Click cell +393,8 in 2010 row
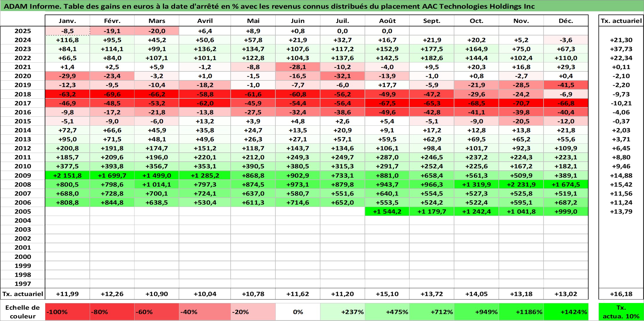 112,166
